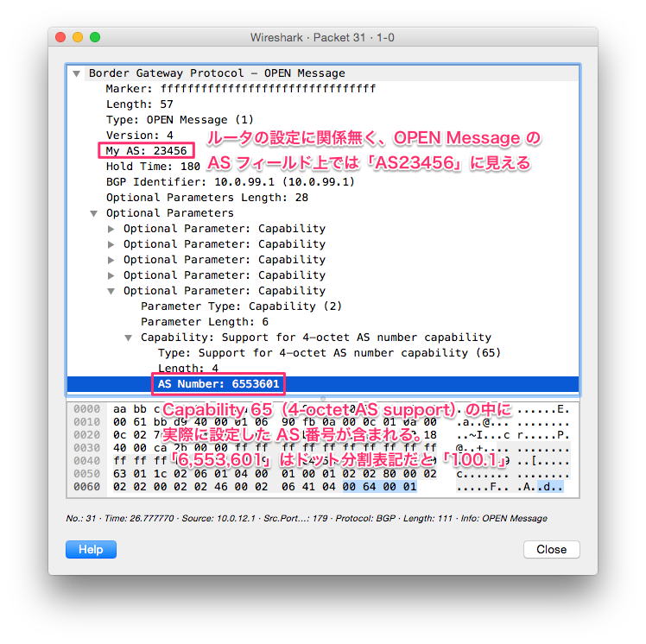Click hex offset 0060 in bytes pane
The width and height of the screenshot is (646, 644).
click(86, 487)
